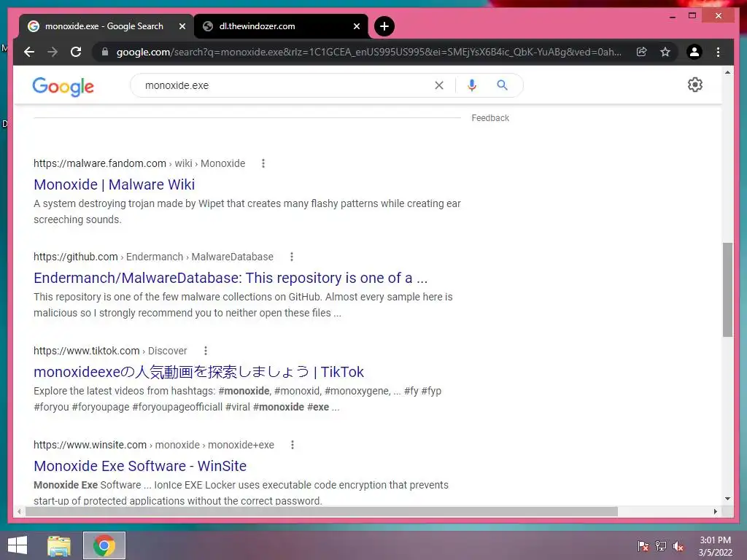Click the Google logo
Viewport: 747px width, 560px height.
pos(63,87)
